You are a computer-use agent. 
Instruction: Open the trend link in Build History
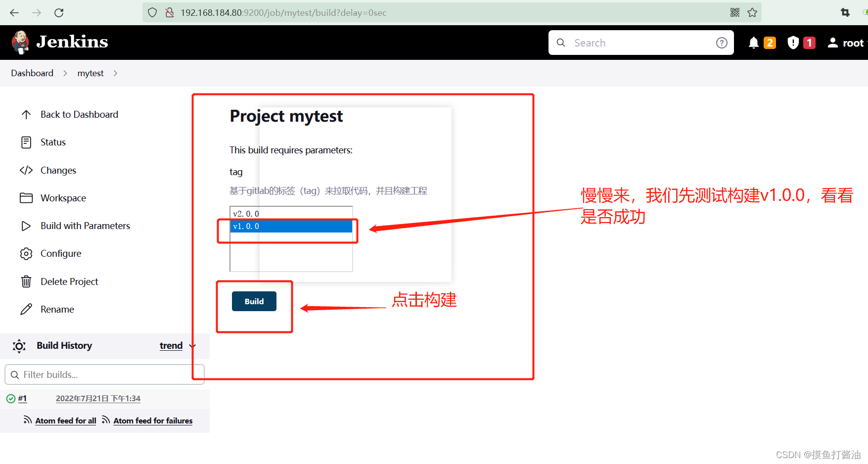[171, 346]
